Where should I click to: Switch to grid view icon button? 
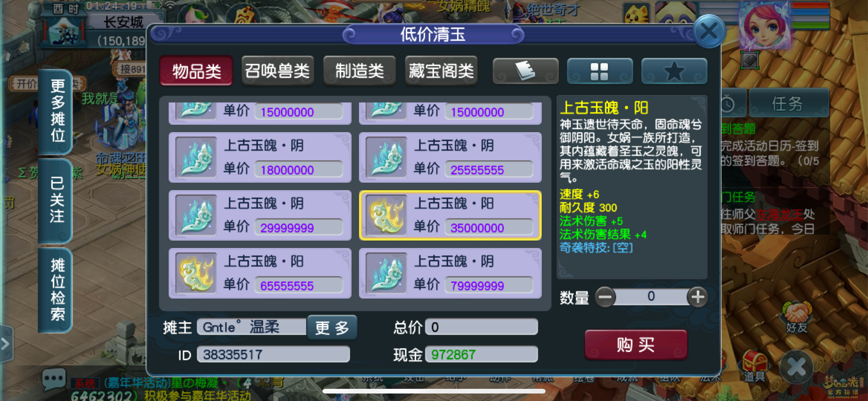point(600,71)
